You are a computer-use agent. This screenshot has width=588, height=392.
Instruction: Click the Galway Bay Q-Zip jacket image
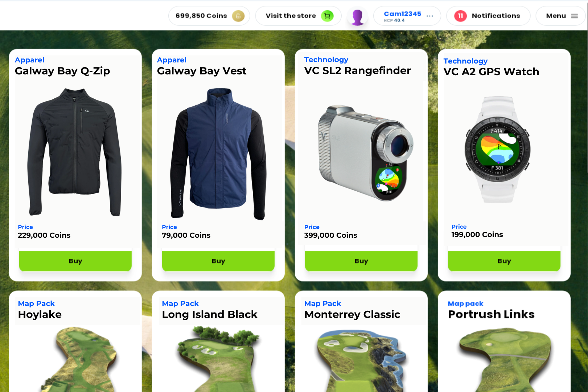74,152
